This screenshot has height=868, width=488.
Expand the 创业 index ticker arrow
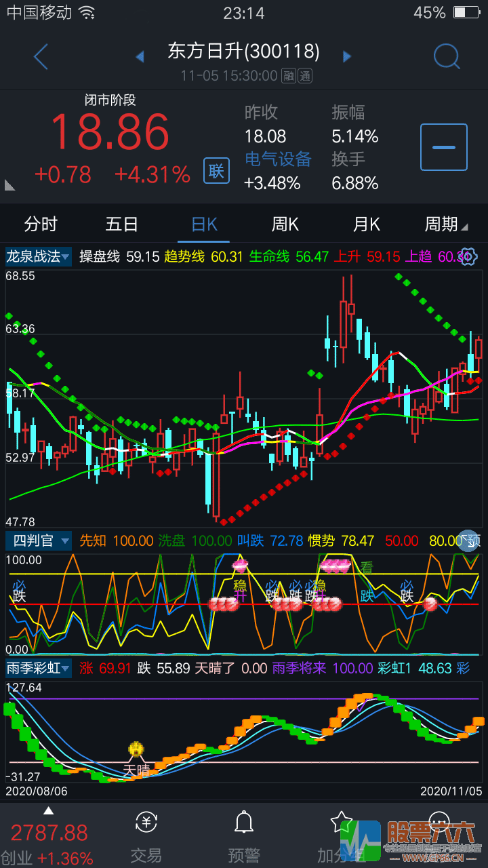coord(48,810)
